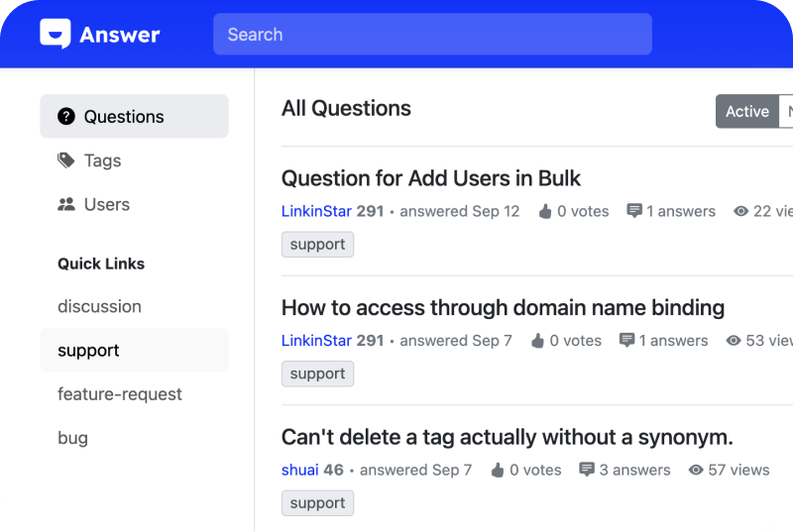Viewport: 793px width, 532px height.
Task: Open the Questions sidebar item
Action: tap(134, 116)
